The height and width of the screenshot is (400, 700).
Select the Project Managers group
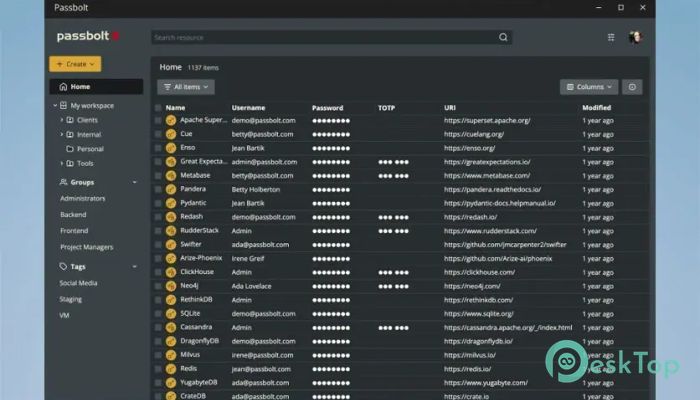point(87,247)
